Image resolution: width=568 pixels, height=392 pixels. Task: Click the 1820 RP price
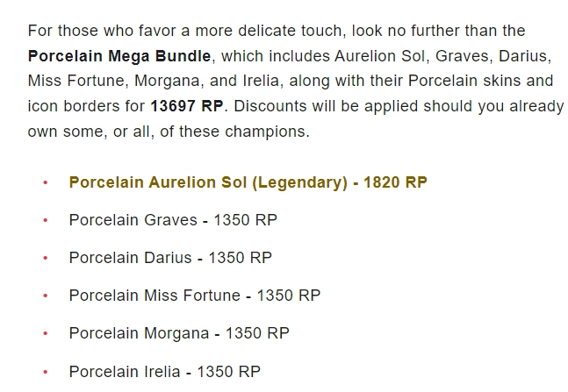coord(395,182)
